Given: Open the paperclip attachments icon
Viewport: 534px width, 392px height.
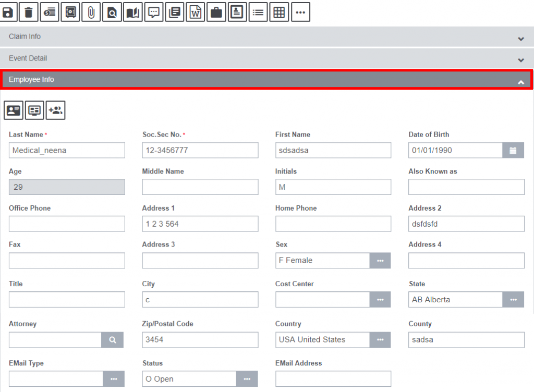Looking at the screenshot, I should (x=91, y=13).
